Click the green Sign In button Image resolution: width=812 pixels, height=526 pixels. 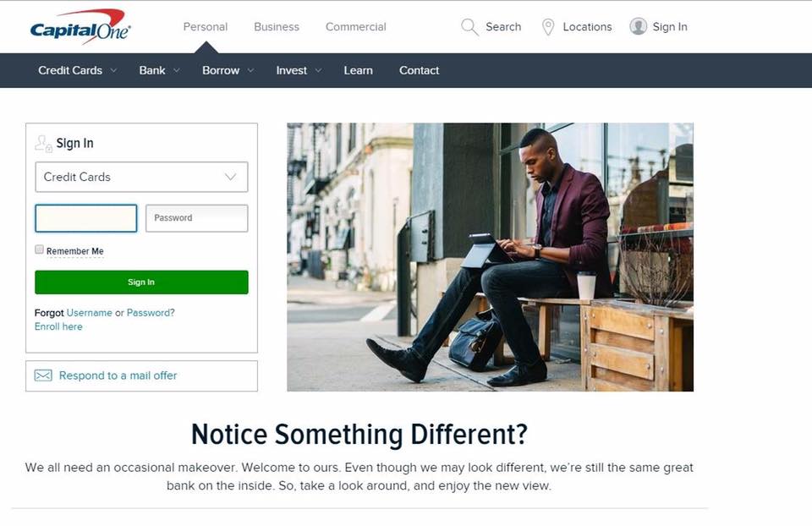(x=141, y=282)
